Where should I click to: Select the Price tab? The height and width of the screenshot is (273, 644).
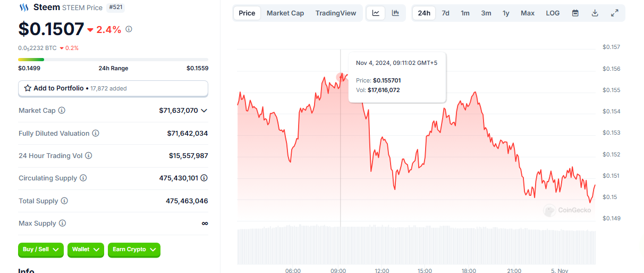[247, 13]
